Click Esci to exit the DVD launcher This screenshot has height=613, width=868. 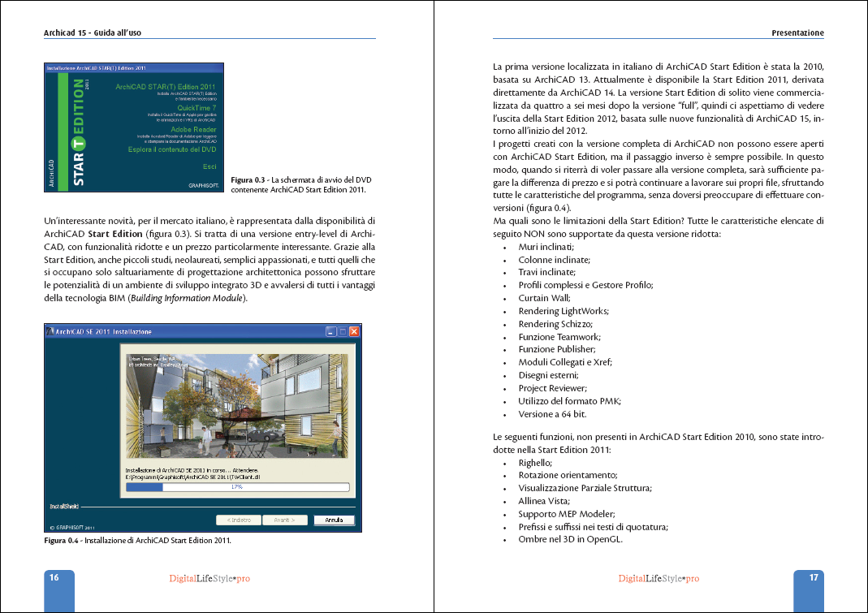(x=209, y=166)
